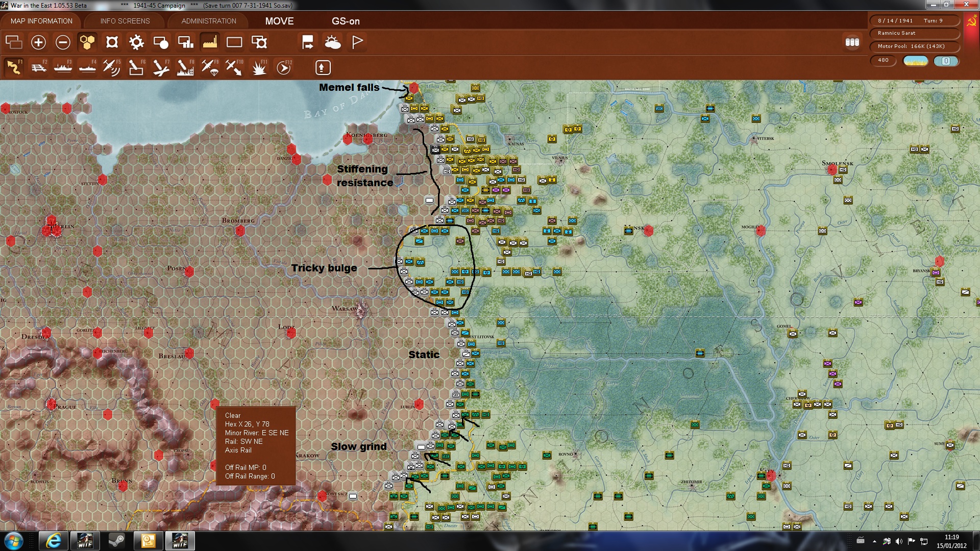
Task: Open the Info Screens tab
Action: pos(125,21)
